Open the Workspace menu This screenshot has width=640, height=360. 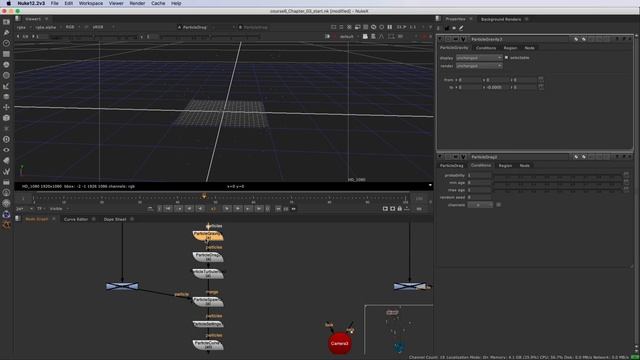(91, 3)
